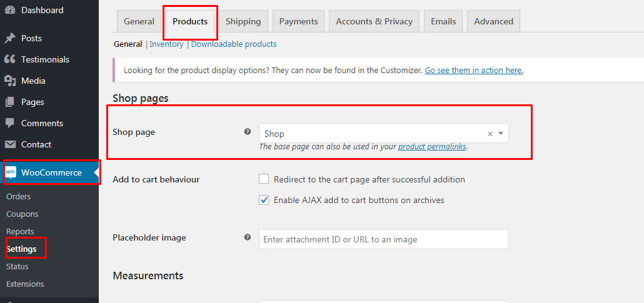
Task: Click the Testimonials quote icon
Action: [x=10, y=59]
